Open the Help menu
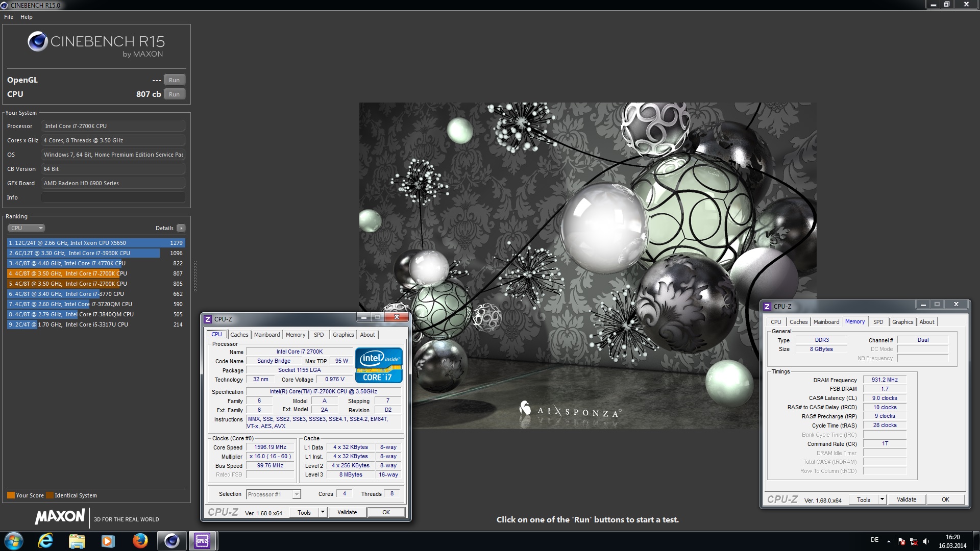 click(x=27, y=17)
